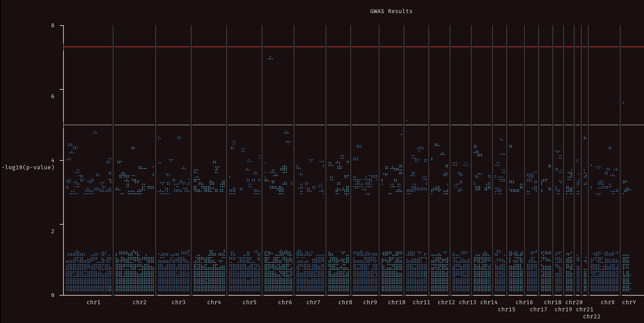Screen dimensions: 644x323
Task: Select the chr10 point just above gray line
Action: click(x=407, y=120)
